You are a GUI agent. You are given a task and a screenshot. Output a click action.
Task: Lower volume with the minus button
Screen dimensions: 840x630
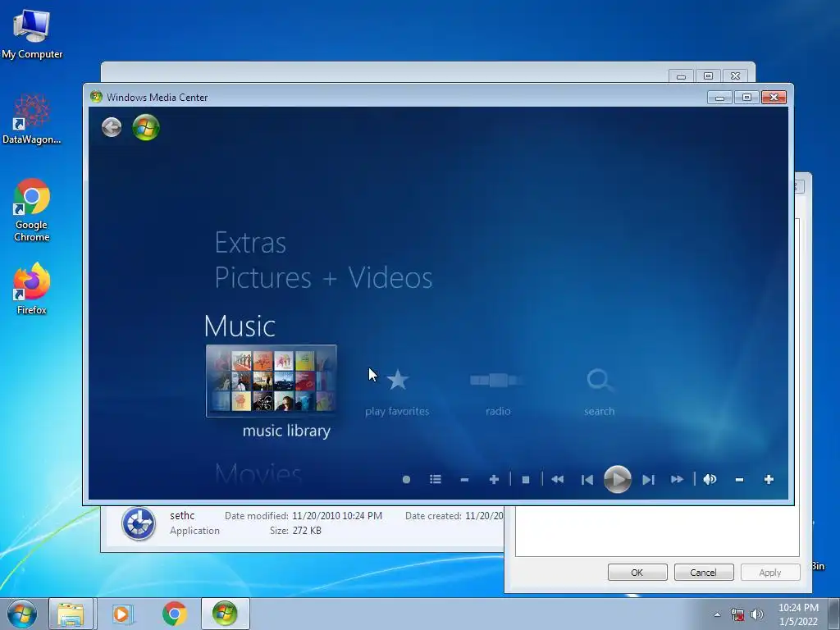coord(739,479)
